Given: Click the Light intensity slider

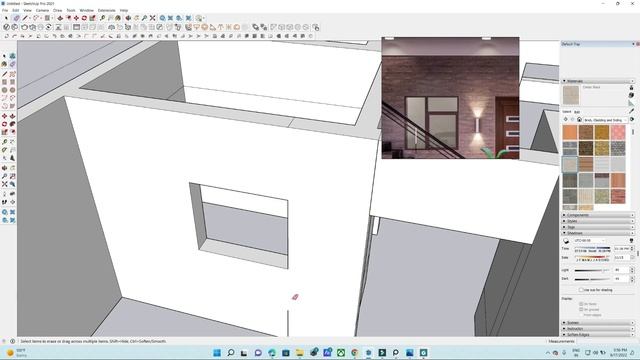Looking at the screenshot, I should 592,270.
